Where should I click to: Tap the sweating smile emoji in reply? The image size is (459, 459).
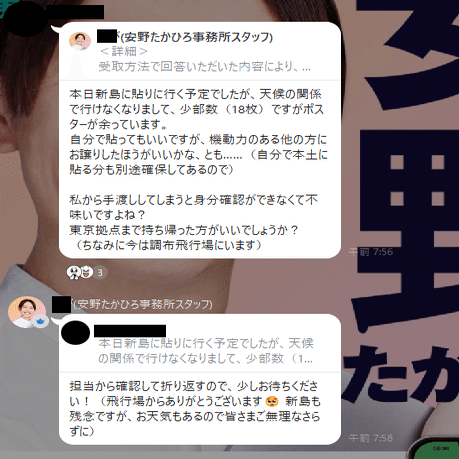coord(272,401)
